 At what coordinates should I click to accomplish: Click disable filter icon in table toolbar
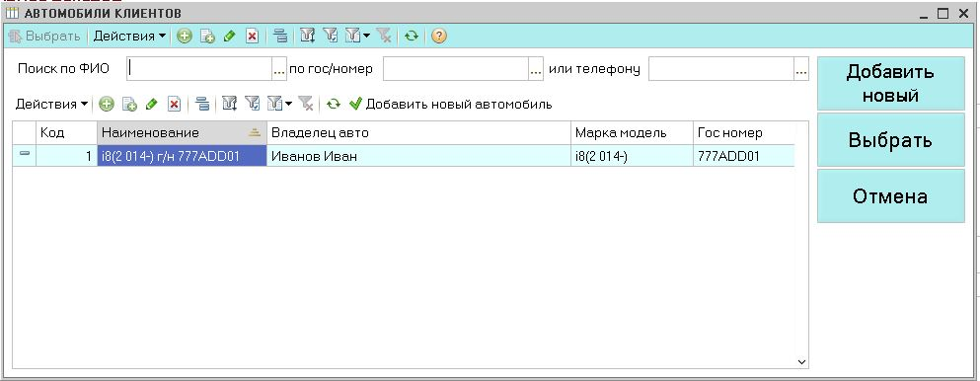[x=306, y=105]
